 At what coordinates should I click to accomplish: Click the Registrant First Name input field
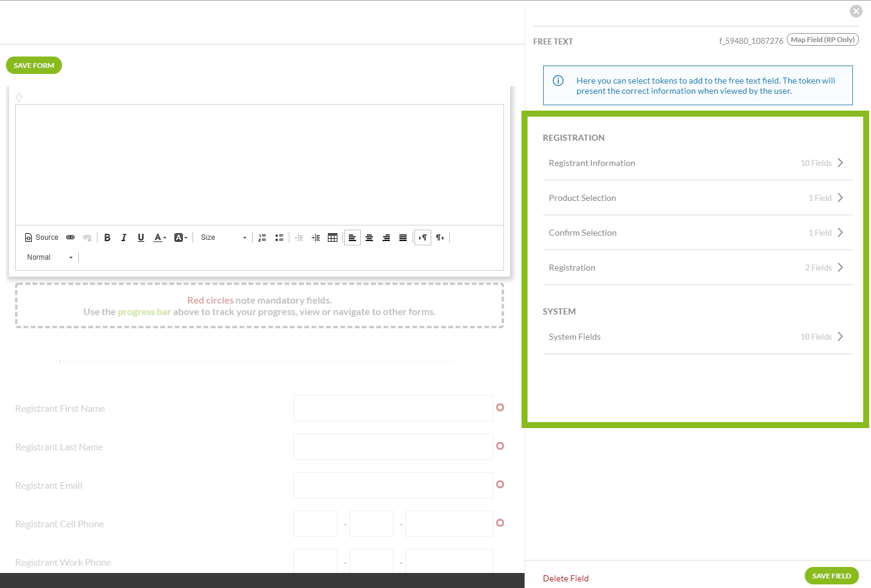393,408
